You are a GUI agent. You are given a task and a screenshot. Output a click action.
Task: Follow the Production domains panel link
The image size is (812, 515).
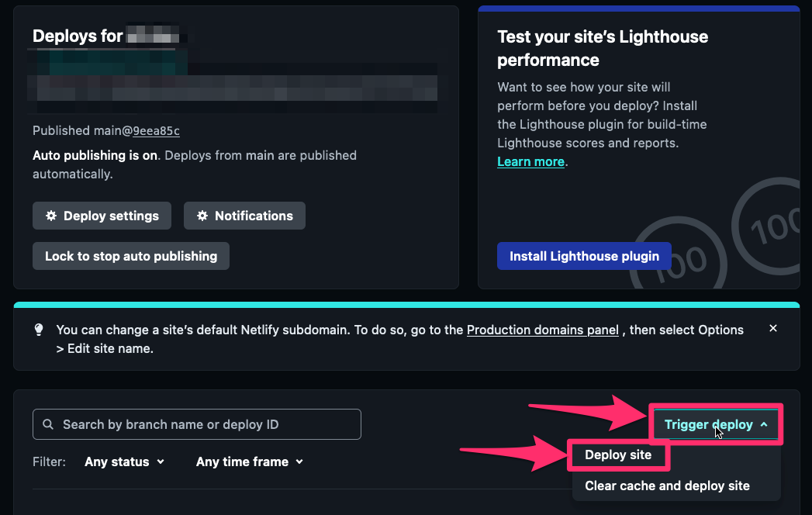[x=542, y=330]
